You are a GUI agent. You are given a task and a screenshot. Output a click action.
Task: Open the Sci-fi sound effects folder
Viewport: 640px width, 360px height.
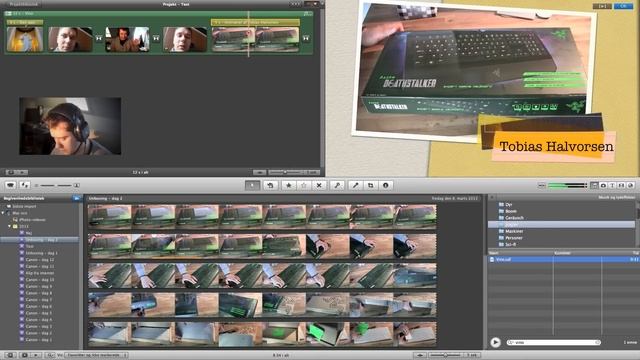510,244
